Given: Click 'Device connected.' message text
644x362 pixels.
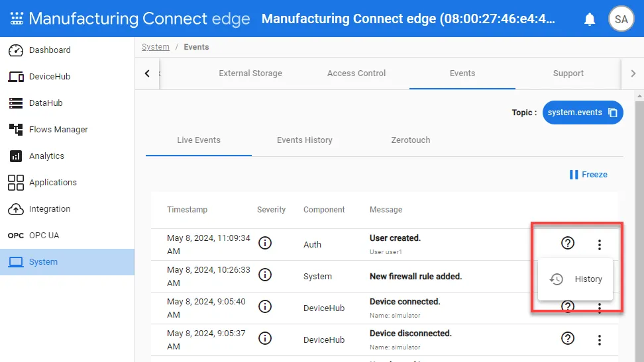Looking at the screenshot, I should click(405, 302).
